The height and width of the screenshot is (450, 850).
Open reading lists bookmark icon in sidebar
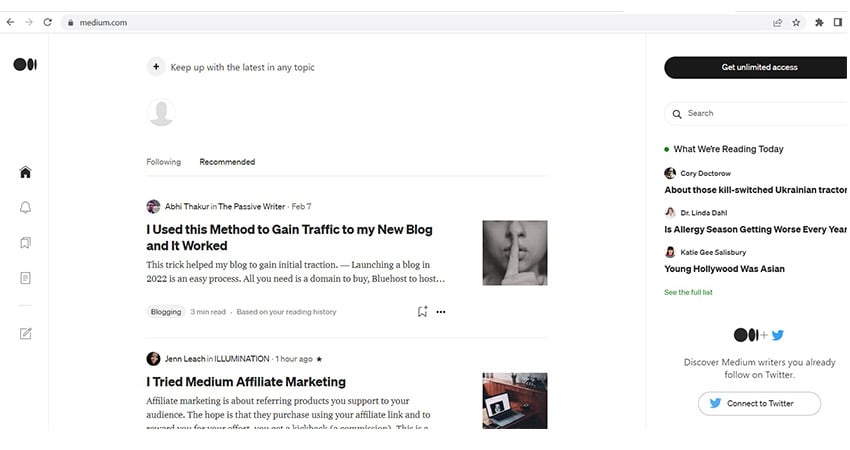click(25, 243)
